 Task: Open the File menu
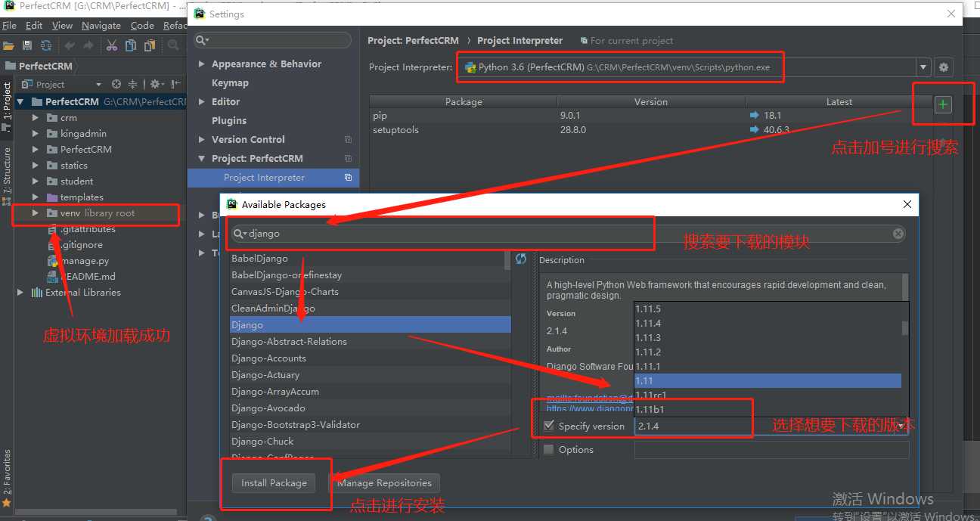(x=9, y=25)
